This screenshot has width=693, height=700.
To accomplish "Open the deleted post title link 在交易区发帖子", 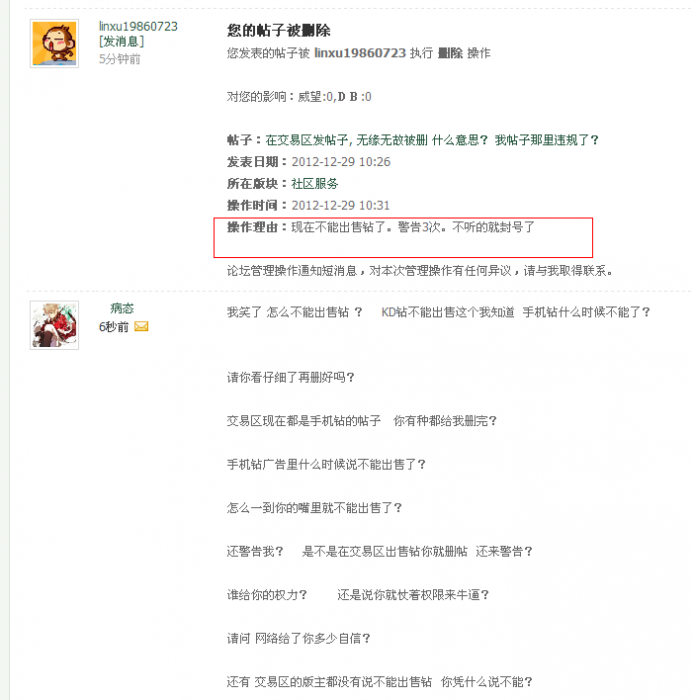I will [x=431, y=140].
